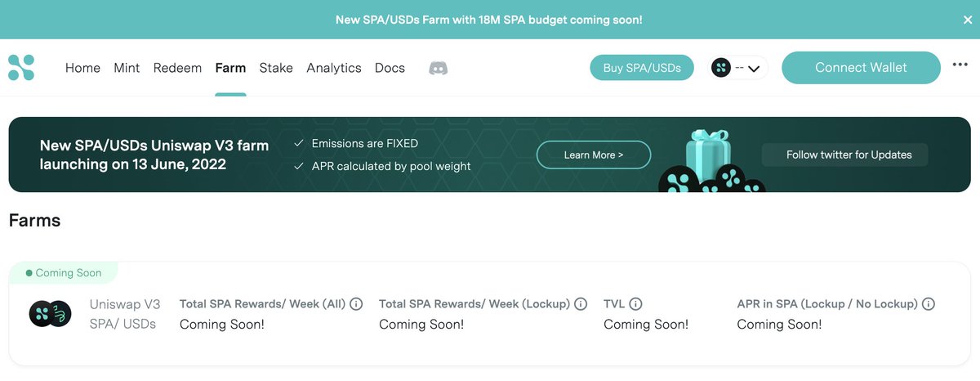Open the Sperax logo home link
Viewport: 980px width, 381px height.
tap(21, 68)
